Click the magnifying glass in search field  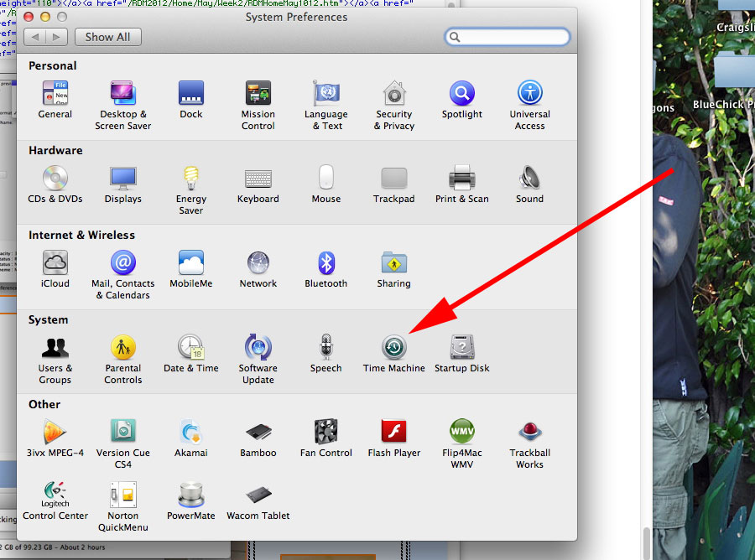tap(454, 37)
